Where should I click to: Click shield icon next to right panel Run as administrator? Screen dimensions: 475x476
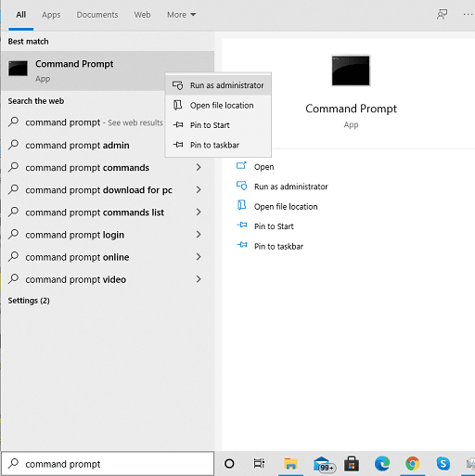coord(241,186)
